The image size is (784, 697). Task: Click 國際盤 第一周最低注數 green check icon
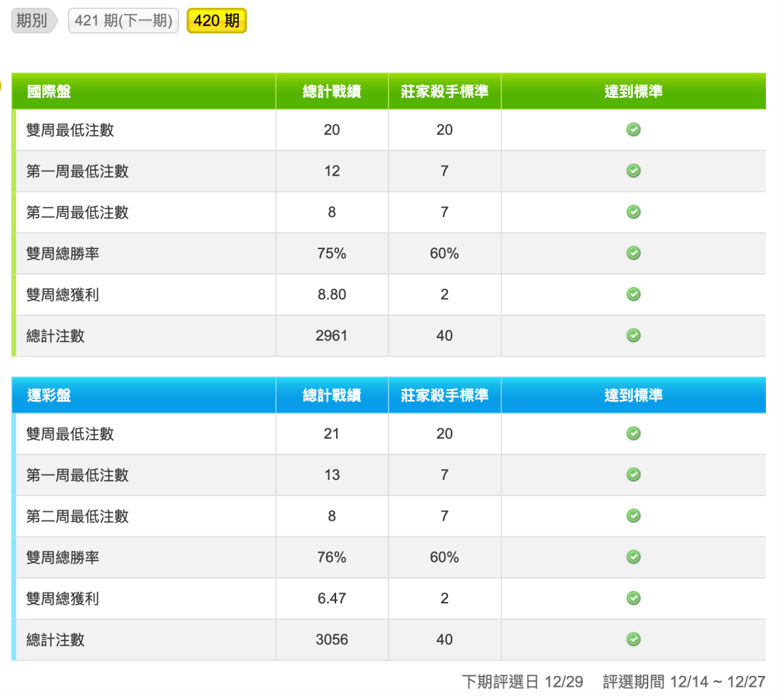click(x=633, y=171)
